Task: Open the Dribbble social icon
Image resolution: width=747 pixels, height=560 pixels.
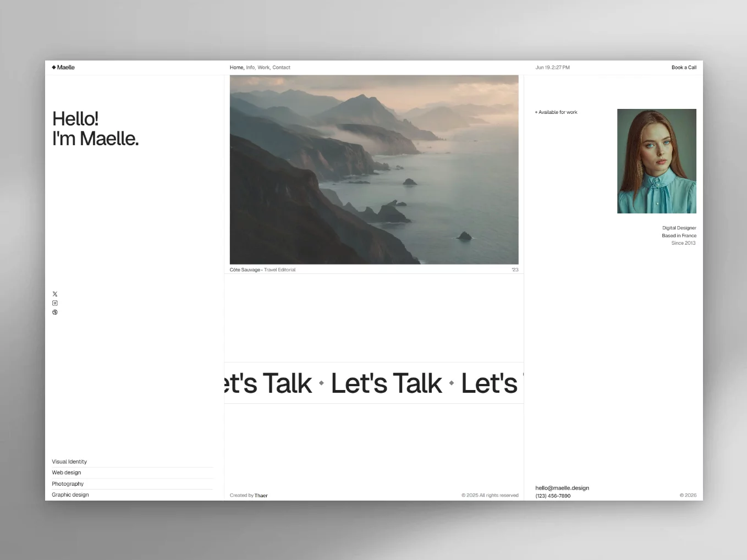Action: pos(55,312)
